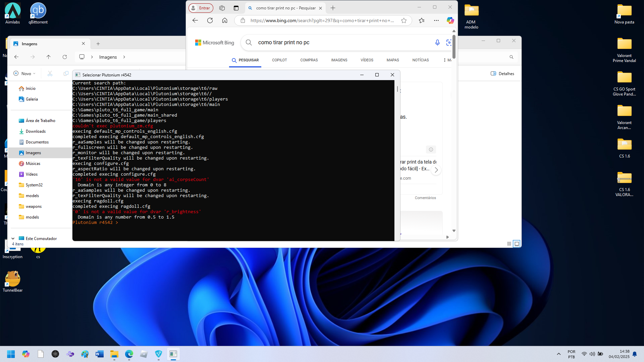Select Bing COMPRAS tab

point(309,60)
